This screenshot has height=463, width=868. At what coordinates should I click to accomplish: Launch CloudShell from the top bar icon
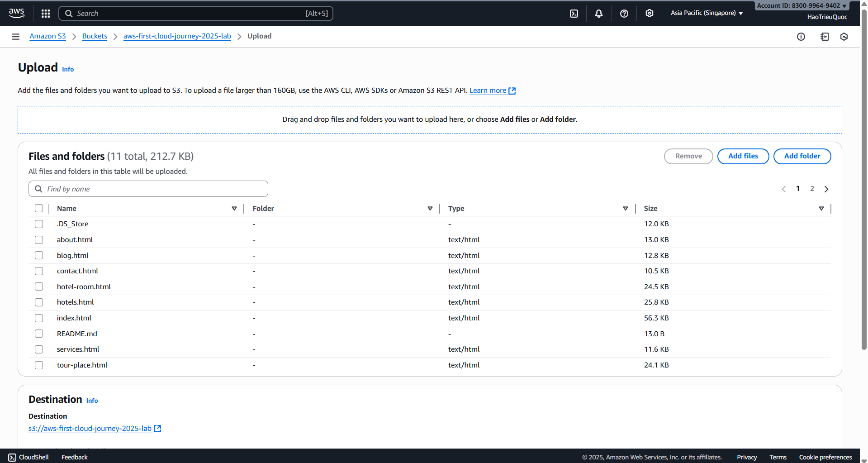(x=574, y=14)
